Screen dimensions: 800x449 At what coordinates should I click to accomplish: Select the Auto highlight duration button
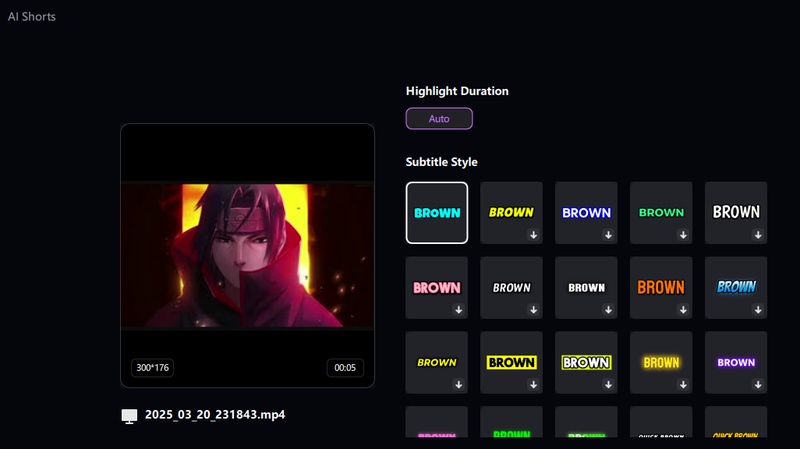click(x=439, y=118)
